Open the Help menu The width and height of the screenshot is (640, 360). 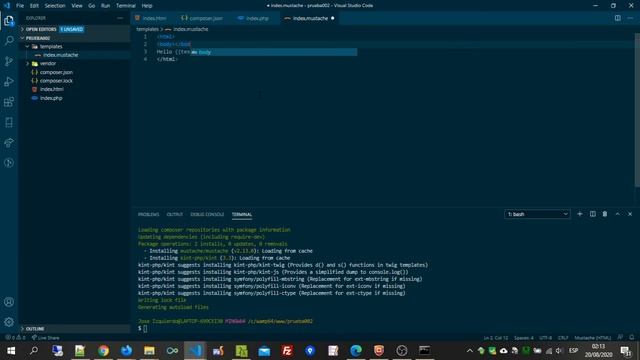pyautogui.click(x=147, y=6)
